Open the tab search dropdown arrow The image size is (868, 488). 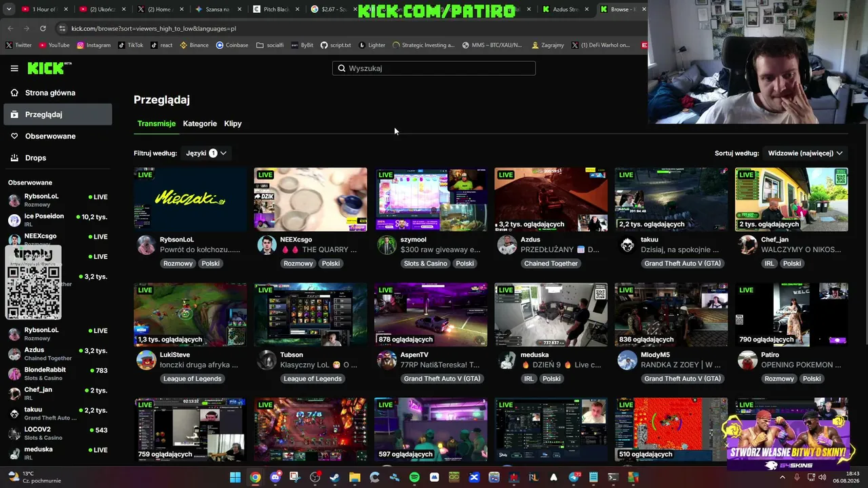[x=9, y=9]
